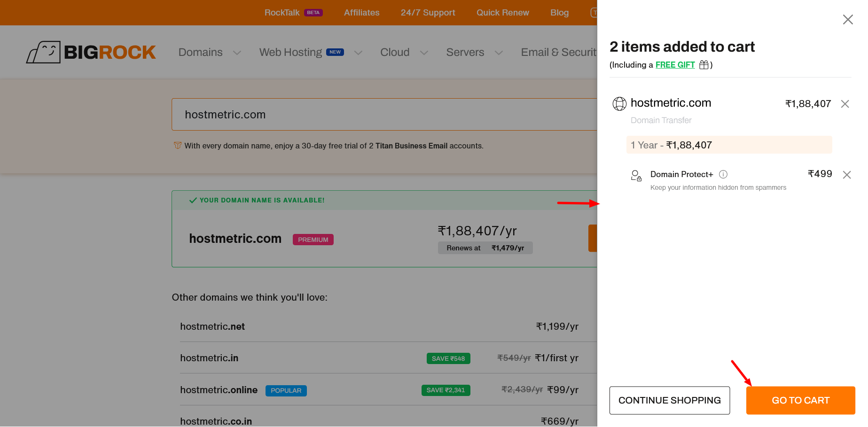
Task: Click CONTINUE SHOPPING button
Action: coord(669,400)
